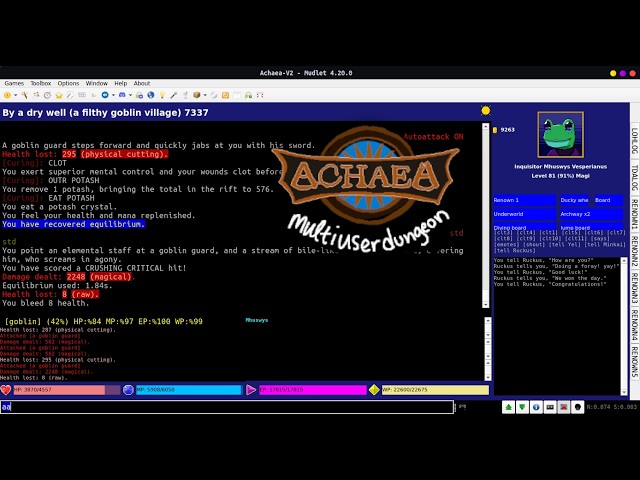Open the Games menu
The height and width of the screenshot is (480, 640).
[x=14, y=83]
